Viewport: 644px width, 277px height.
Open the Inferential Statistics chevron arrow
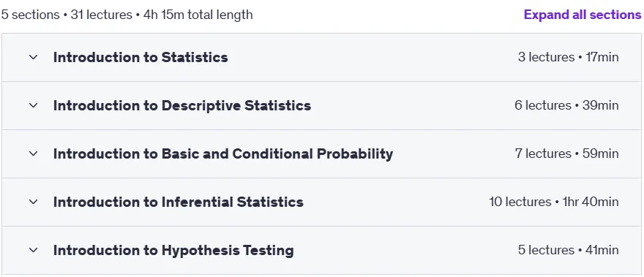click(33, 202)
